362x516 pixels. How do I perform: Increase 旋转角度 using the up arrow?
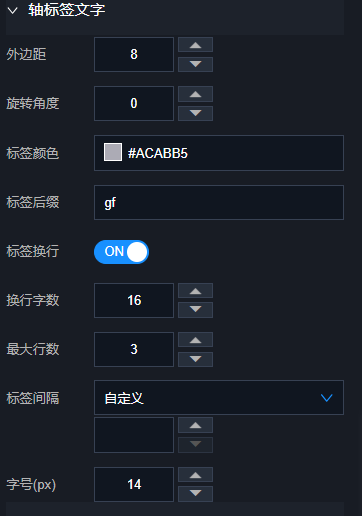(x=195, y=94)
